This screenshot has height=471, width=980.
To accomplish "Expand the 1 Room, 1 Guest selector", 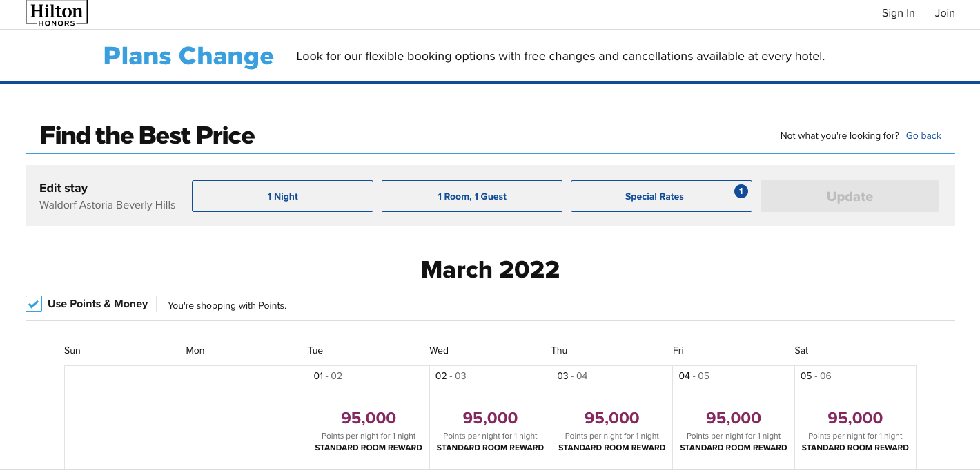I will coord(471,196).
